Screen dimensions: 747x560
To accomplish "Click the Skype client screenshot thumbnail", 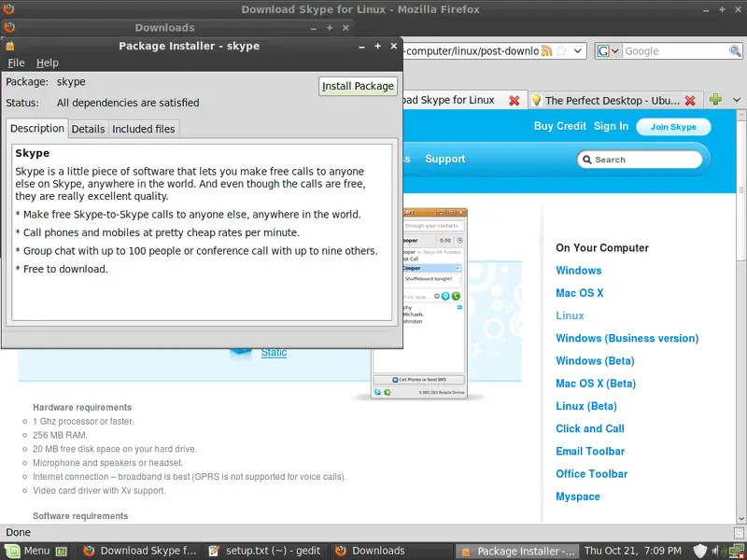I will (419, 302).
